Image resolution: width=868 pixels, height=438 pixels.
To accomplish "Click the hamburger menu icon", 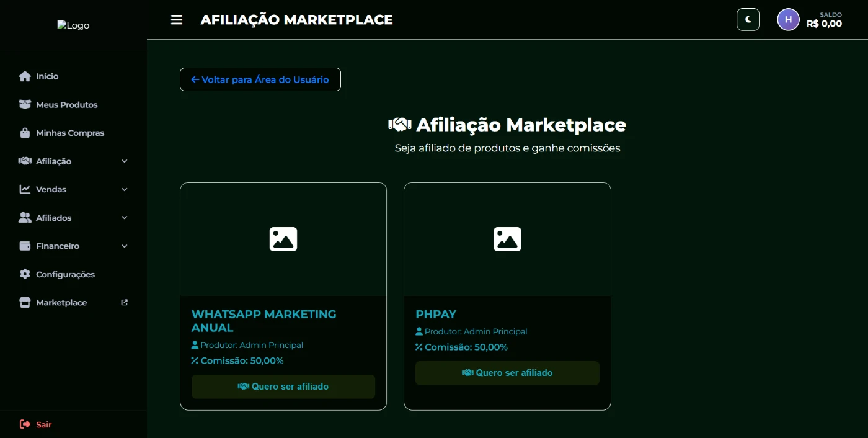I will pos(177,20).
